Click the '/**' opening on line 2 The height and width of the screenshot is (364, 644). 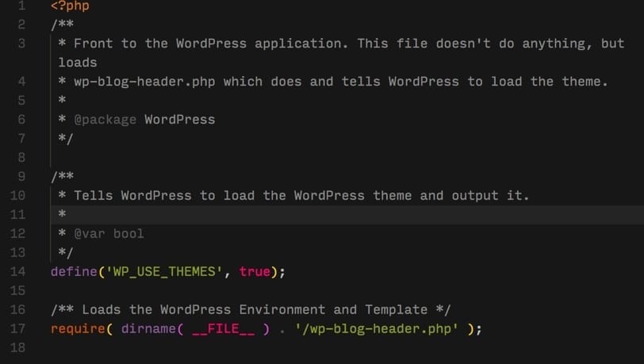[x=62, y=25]
